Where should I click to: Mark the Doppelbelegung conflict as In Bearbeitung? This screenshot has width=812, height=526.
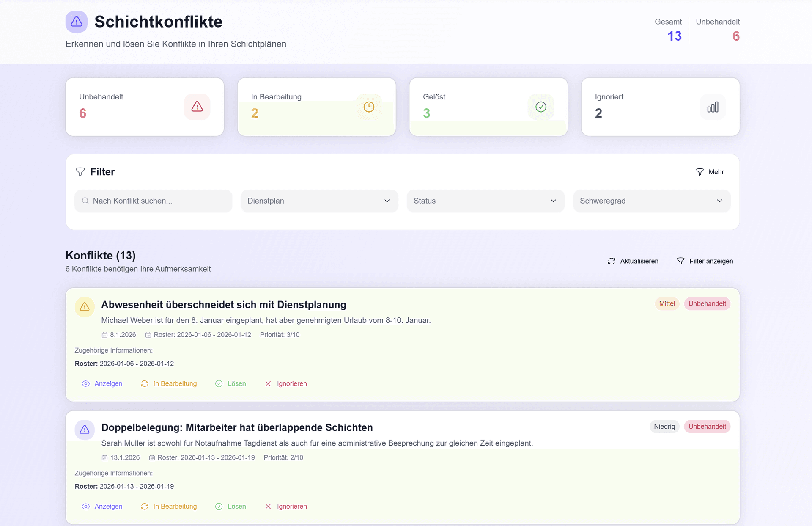168,506
